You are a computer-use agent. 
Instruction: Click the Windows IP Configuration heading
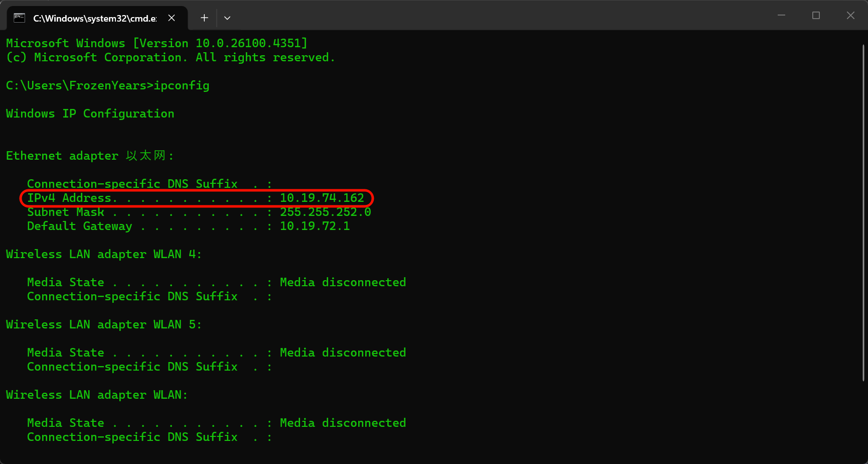pyautogui.click(x=90, y=114)
